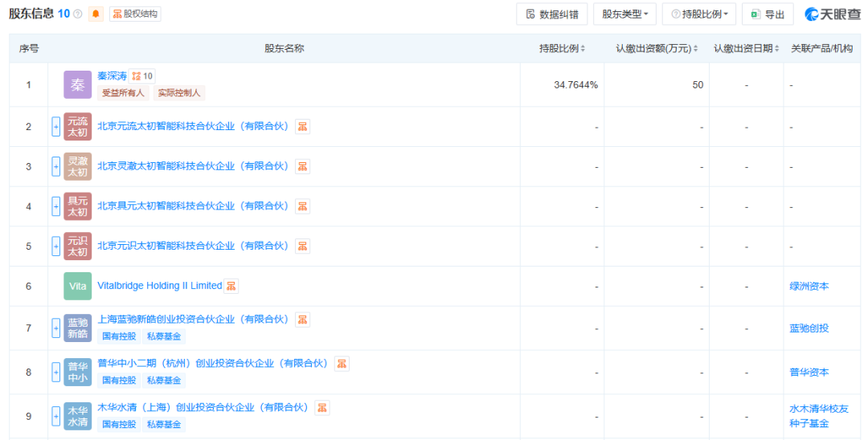
Task: Expand row for 木华水清(上海)创业投资合伙企业
Action: click(x=56, y=416)
